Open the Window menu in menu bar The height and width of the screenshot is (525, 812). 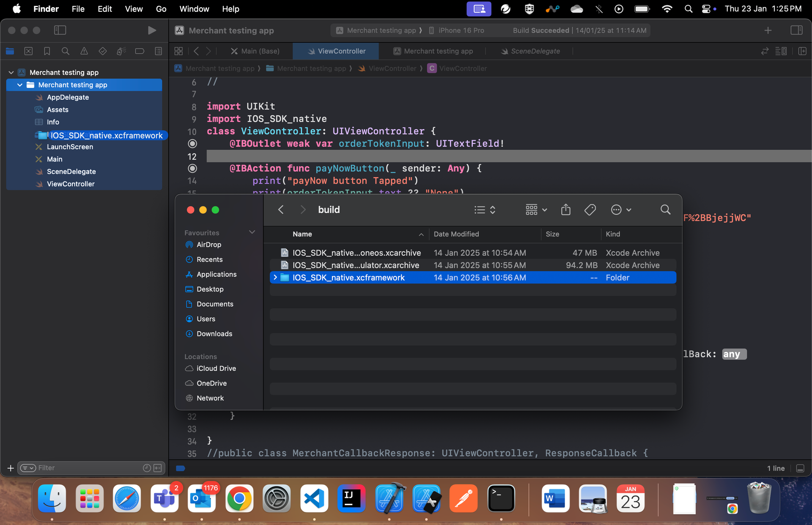(x=194, y=9)
